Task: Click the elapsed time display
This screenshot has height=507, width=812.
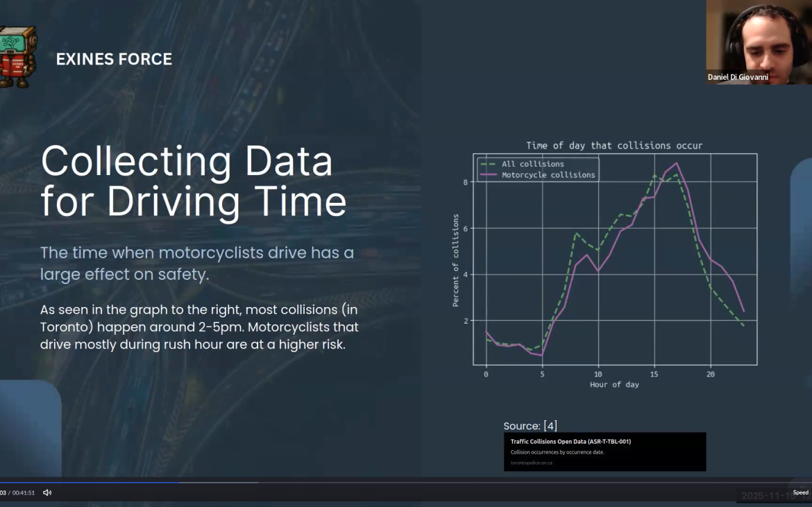Action: (x=3, y=492)
